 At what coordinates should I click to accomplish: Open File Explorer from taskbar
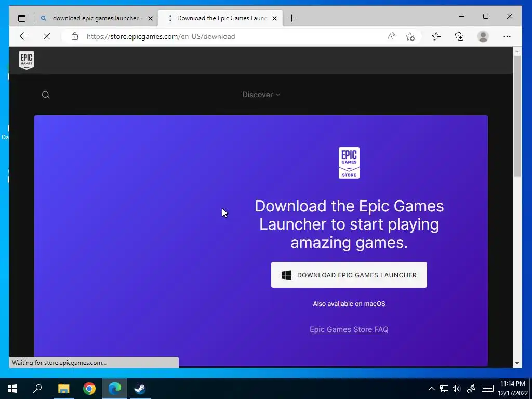pos(63,389)
